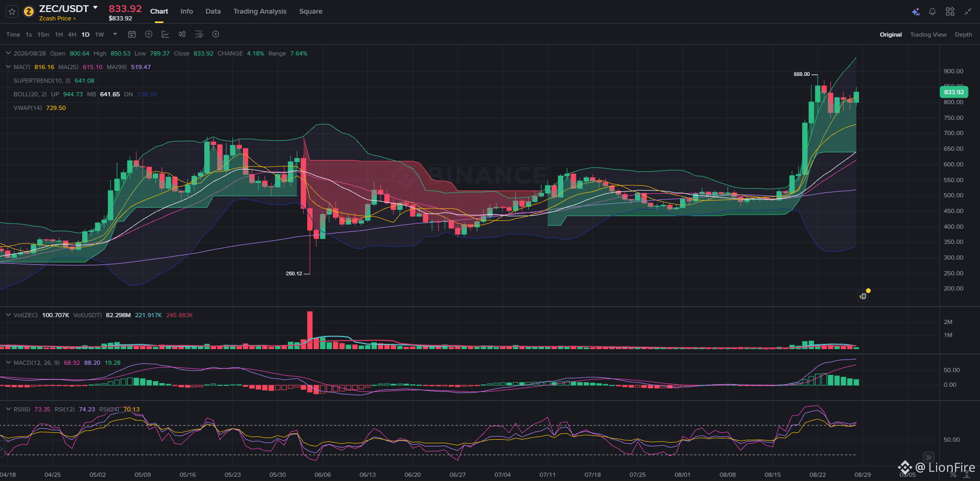Click the green 833.92 current price tag
The width and height of the screenshot is (980, 481).
(954, 92)
